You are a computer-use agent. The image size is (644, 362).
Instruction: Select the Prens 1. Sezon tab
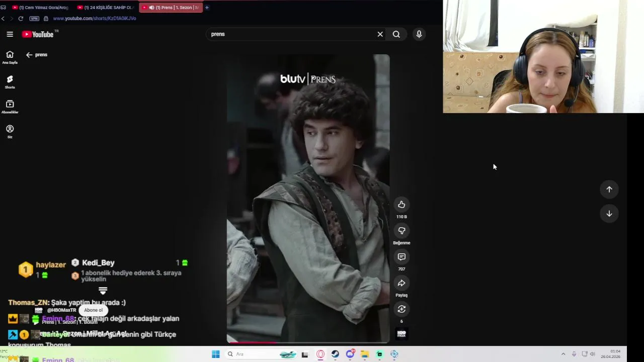click(x=170, y=8)
